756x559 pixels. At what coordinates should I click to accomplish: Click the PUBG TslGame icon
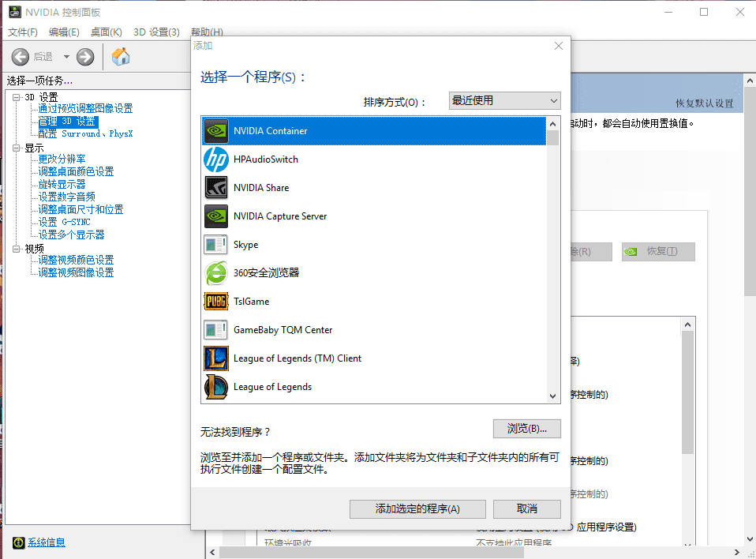216,302
